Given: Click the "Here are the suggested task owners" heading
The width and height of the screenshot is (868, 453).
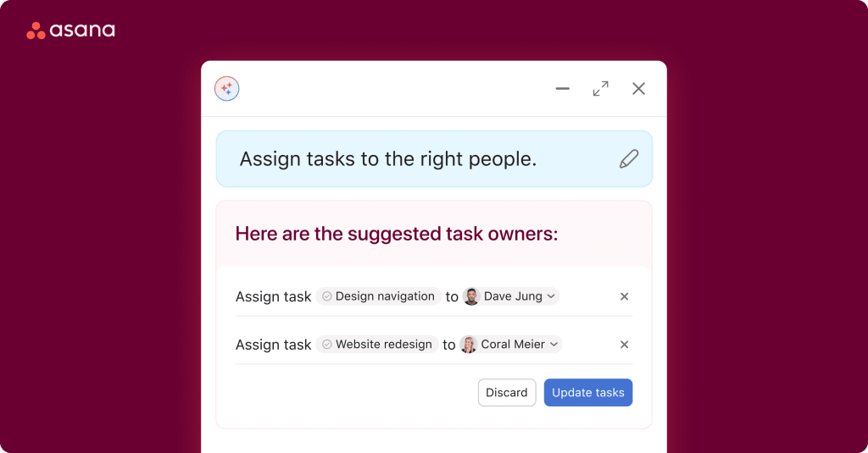Looking at the screenshot, I should click(397, 234).
